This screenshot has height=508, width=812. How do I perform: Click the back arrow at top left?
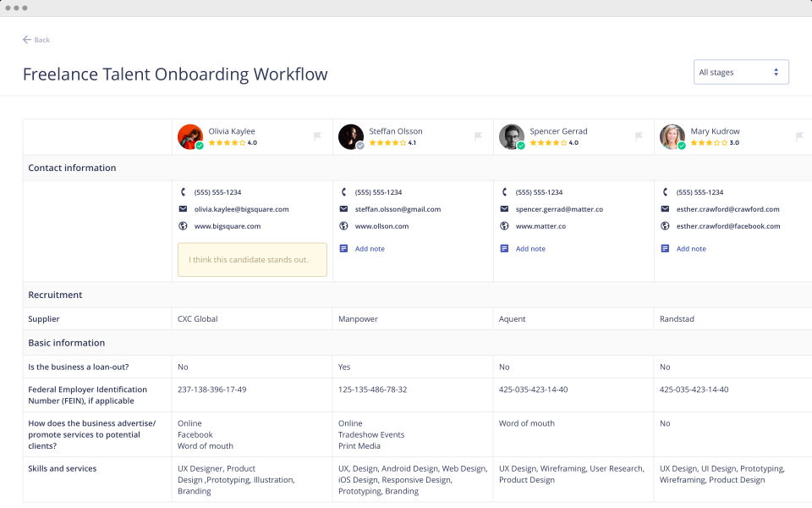[28, 40]
